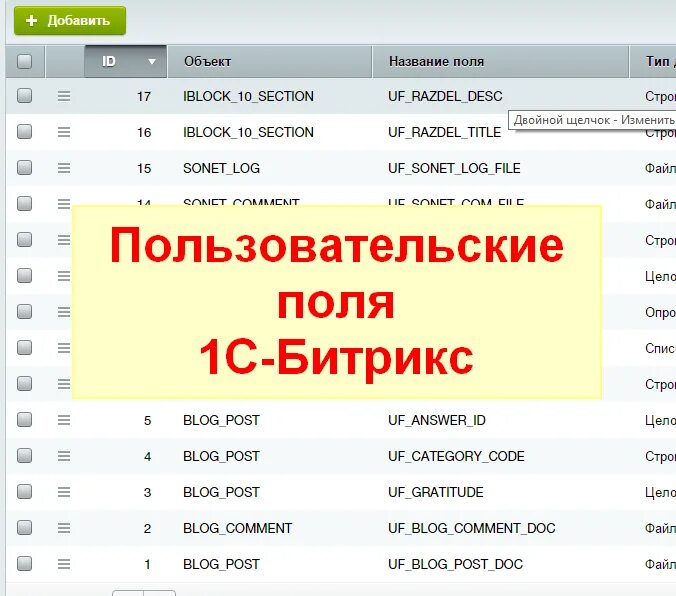Click the green Добавить button
Viewport: 676px width, 596px height.
[x=70, y=21]
